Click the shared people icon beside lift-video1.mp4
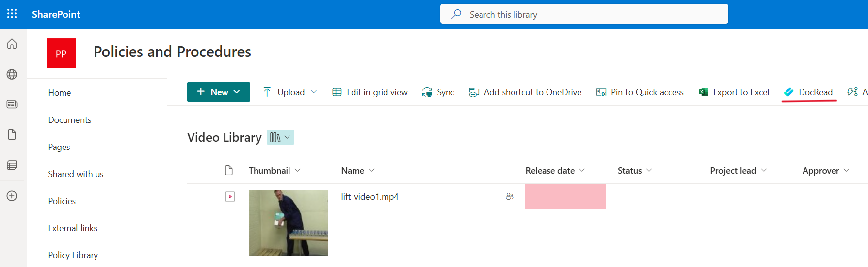 (x=510, y=196)
